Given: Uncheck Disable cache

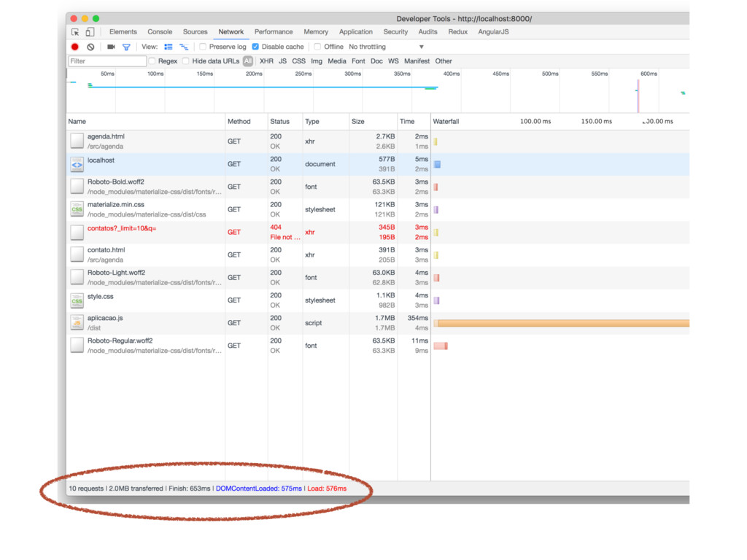Looking at the screenshot, I should pyautogui.click(x=255, y=47).
